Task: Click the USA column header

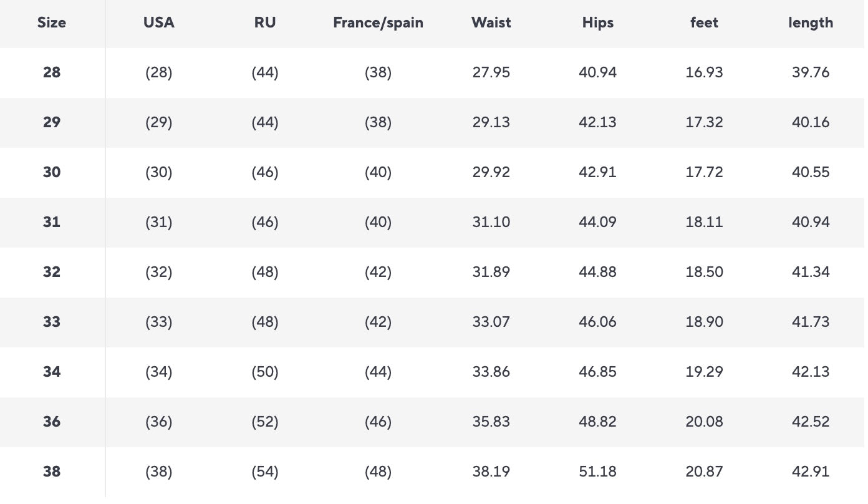Action: 158,23
